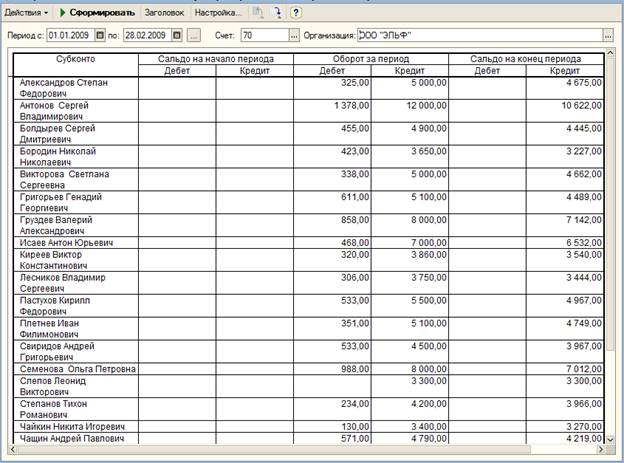
Task: Open help with the question mark icon
Action: click(296, 13)
